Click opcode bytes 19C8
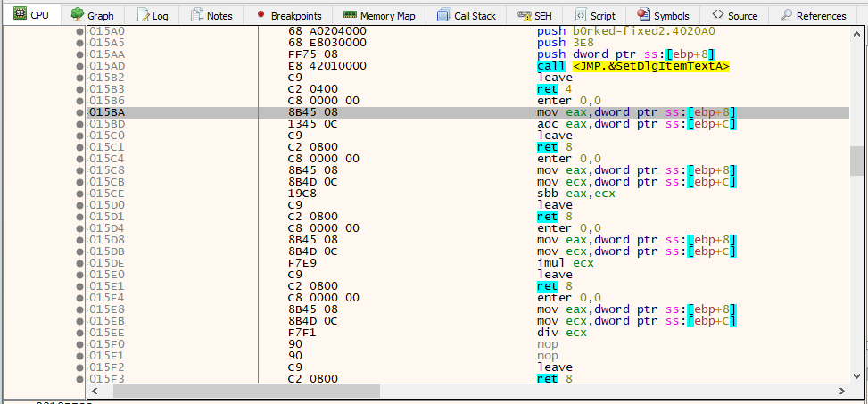The height and width of the screenshot is (404, 868). (302, 194)
